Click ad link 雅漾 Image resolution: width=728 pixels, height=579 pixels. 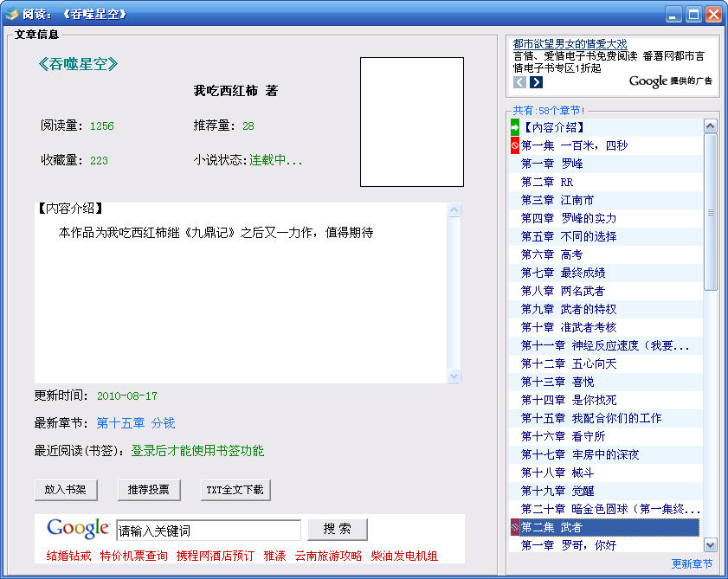[x=275, y=556]
